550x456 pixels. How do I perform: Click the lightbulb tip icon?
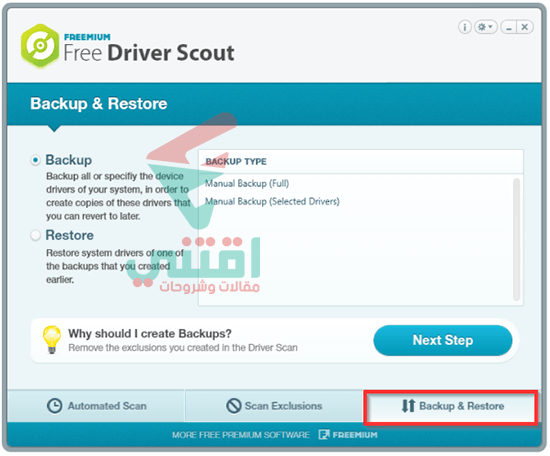coord(52,339)
